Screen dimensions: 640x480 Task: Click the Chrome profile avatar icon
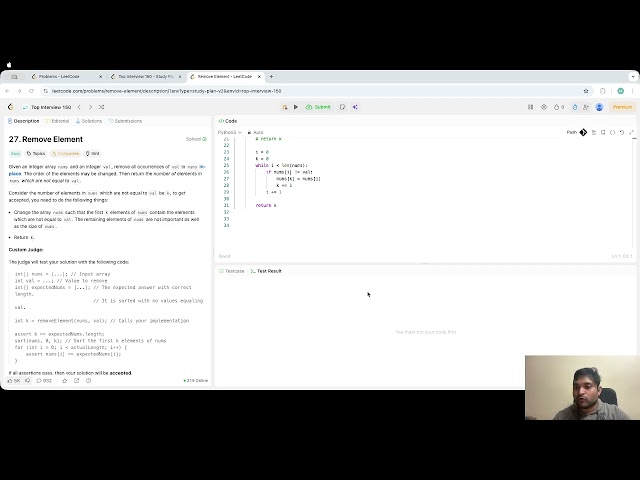click(x=620, y=91)
